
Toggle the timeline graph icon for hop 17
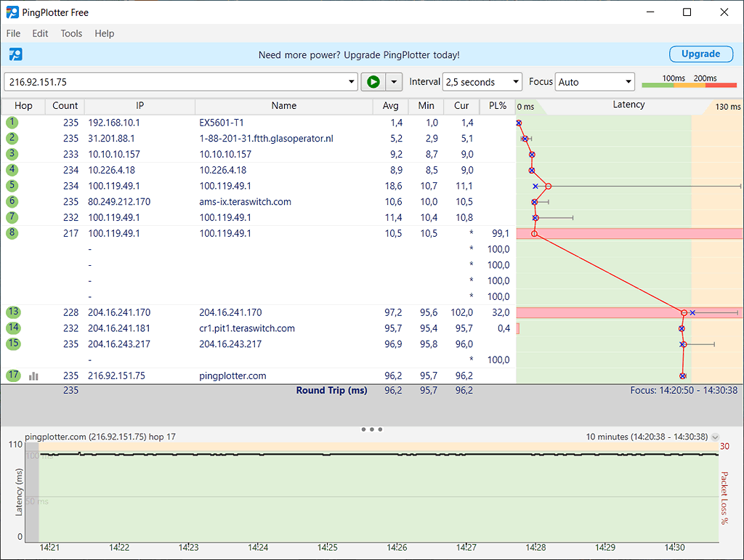(x=33, y=376)
